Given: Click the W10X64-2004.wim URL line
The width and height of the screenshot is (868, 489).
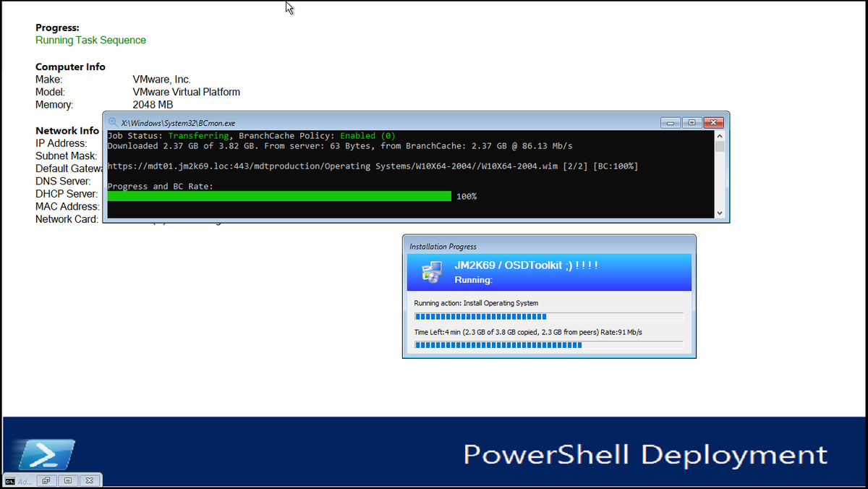Looking at the screenshot, I should tap(373, 166).
